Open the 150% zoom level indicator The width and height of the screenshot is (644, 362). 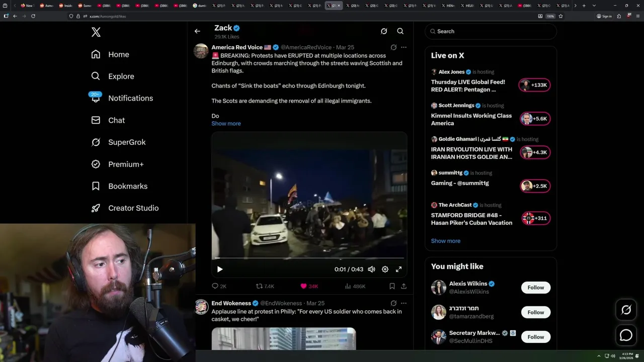(550, 16)
